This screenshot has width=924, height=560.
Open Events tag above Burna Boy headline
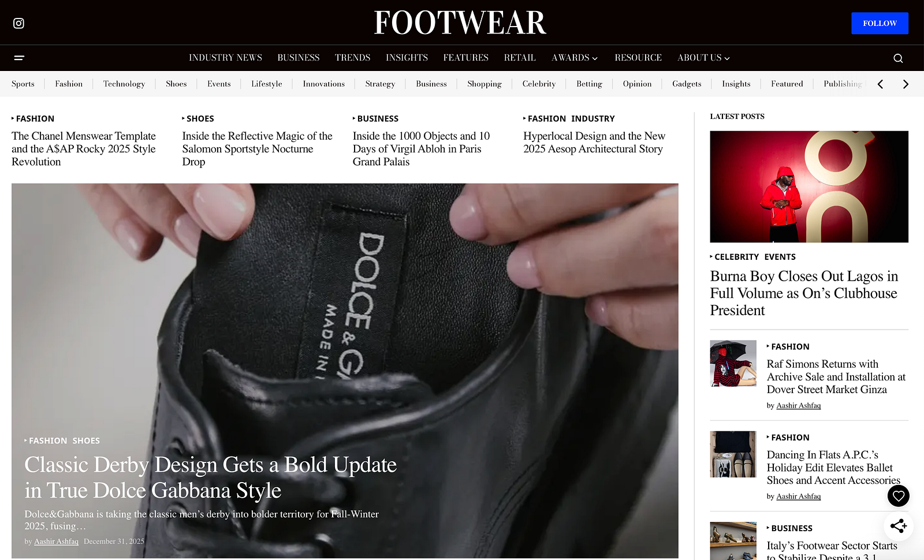coord(780,257)
